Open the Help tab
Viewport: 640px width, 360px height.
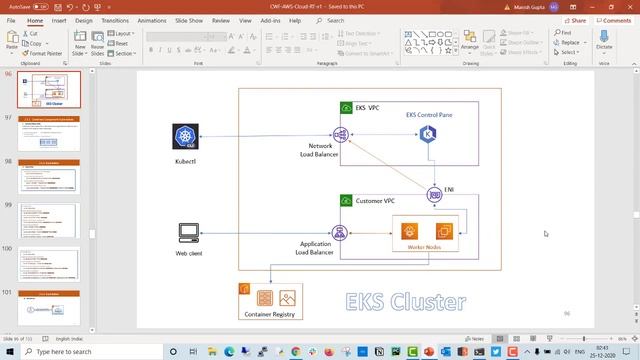click(x=295, y=20)
